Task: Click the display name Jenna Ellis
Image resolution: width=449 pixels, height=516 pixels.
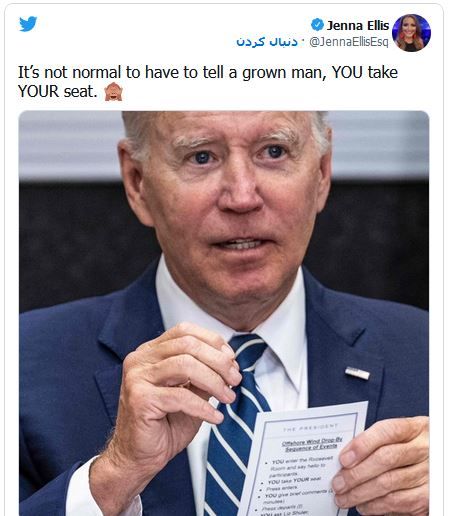Action: [358, 25]
